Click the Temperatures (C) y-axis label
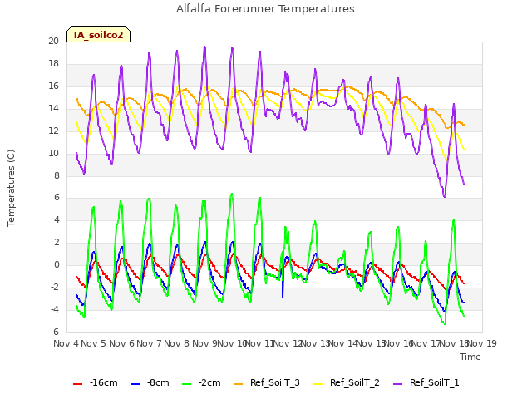 click(11, 188)
